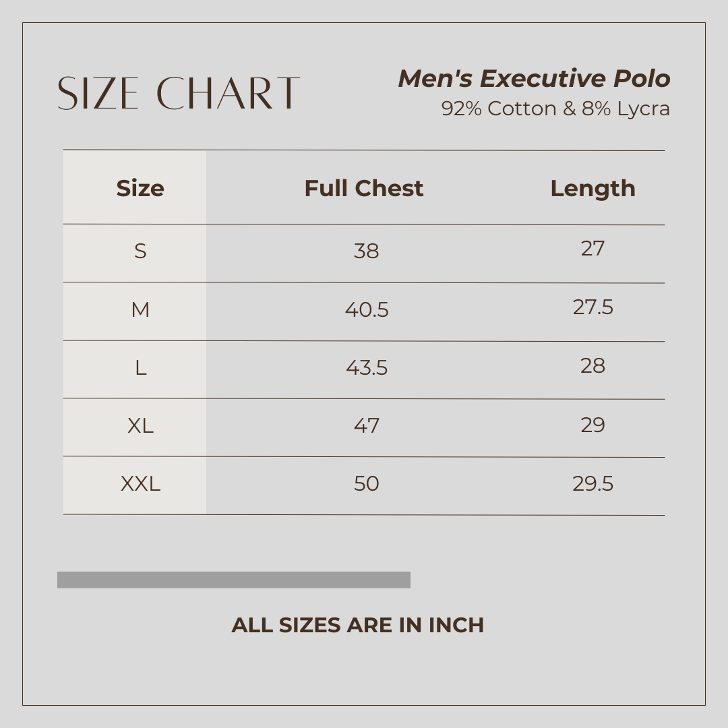
Task: Select the S size row label
Action: (140, 251)
